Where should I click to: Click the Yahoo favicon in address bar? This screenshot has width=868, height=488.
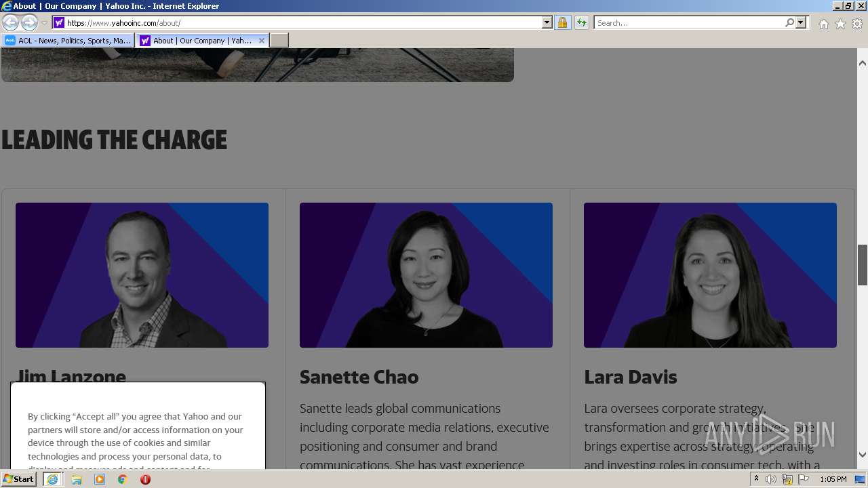click(x=59, y=22)
